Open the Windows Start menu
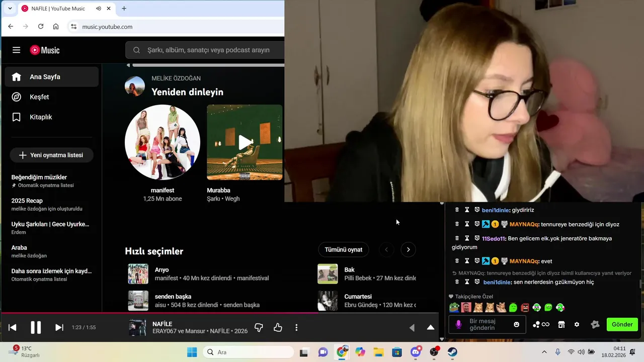Viewport: 644px width, 362px height. pos(192,352)
